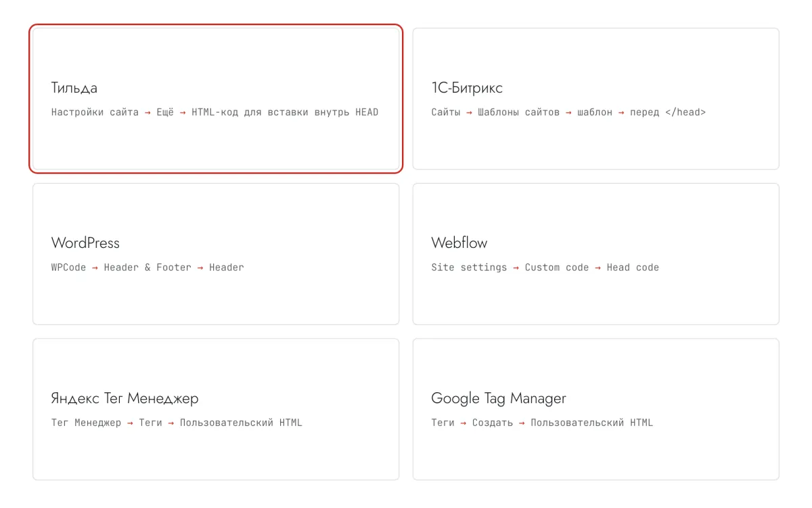
Task: Click 'Header & Footer' path text
Action: click(x=148, y=268)
